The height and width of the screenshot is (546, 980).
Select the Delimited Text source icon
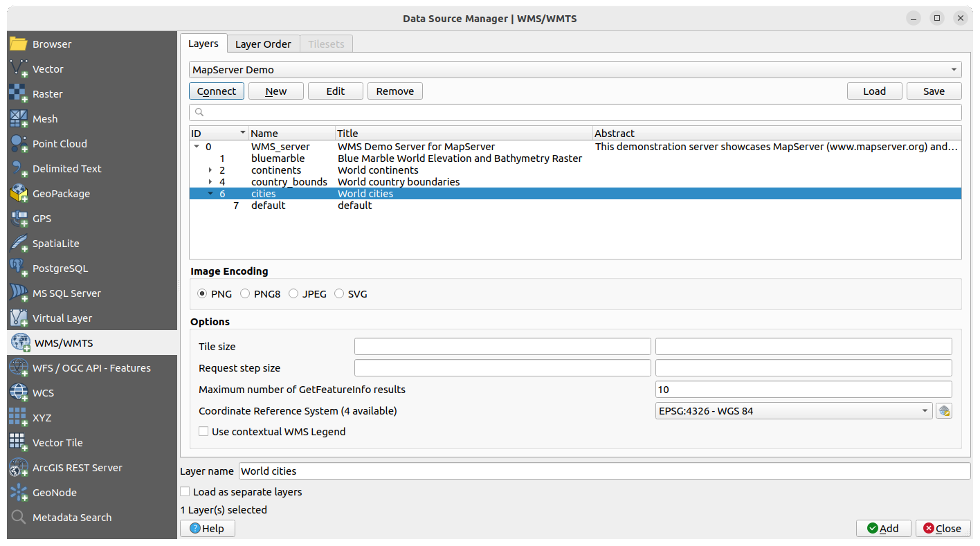19,169
